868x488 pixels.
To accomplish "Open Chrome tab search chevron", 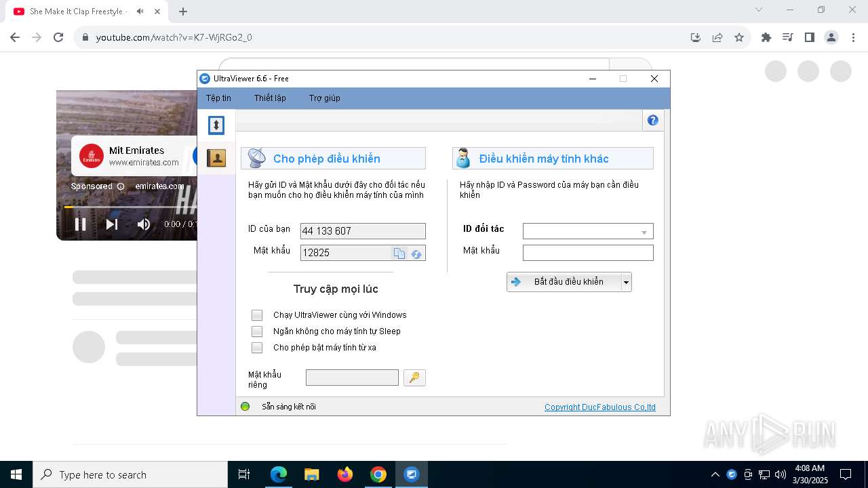I will pyautogui.click(x=759, y=10).
